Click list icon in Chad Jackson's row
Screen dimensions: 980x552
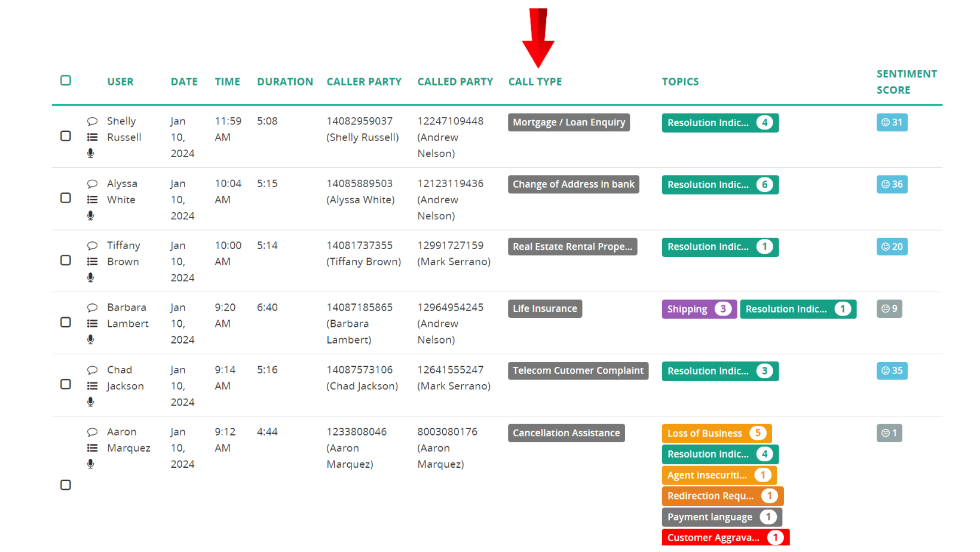pos(92,386)
